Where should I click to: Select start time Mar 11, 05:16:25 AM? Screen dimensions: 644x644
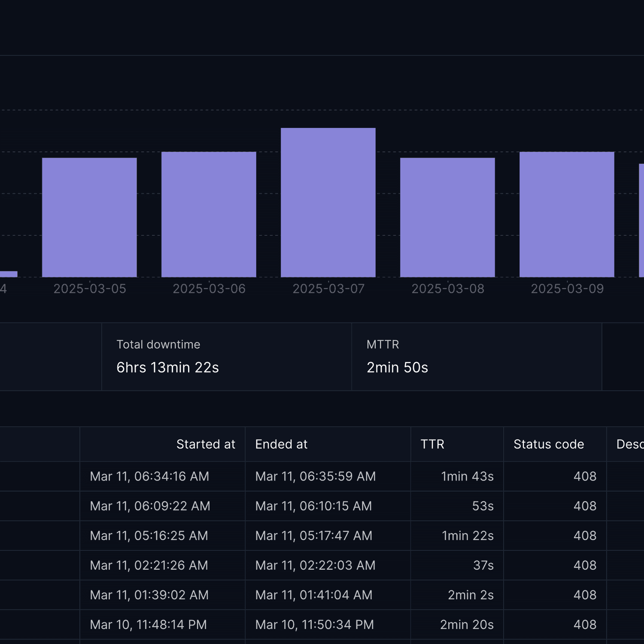[x=149, y=536]
